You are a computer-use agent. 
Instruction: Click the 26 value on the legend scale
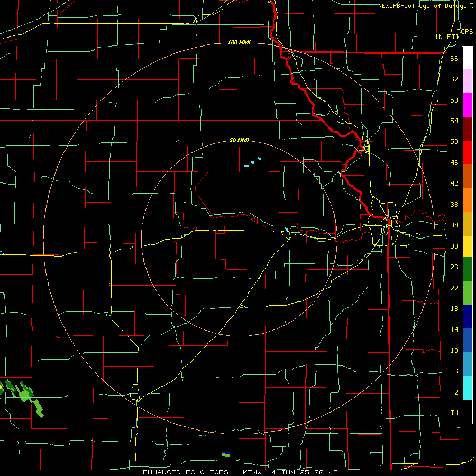tap(454, 267)
